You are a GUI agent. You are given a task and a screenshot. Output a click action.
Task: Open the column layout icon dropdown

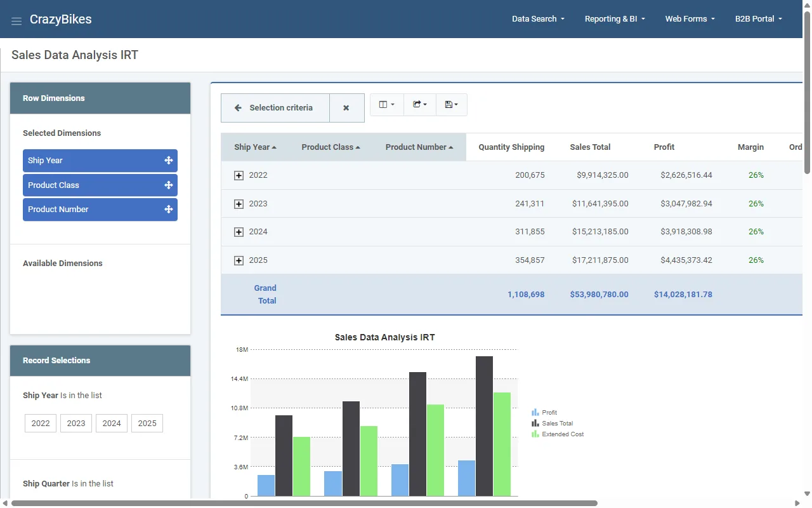(387, 105)
